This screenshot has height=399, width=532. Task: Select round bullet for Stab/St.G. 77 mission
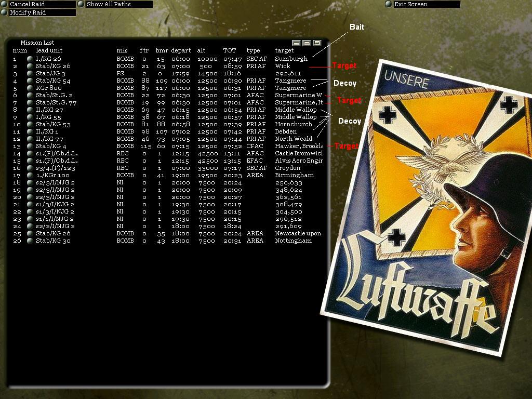(x=30, y=102)
